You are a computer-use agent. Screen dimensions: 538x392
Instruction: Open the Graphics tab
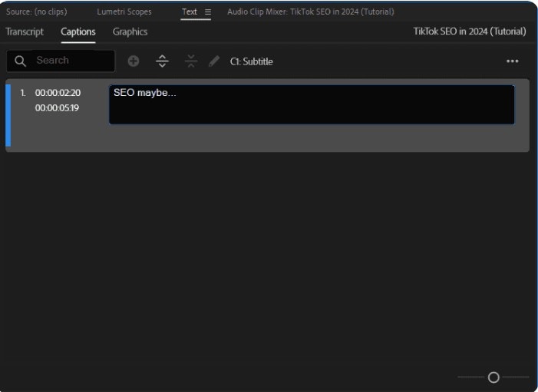pos(130,31)
